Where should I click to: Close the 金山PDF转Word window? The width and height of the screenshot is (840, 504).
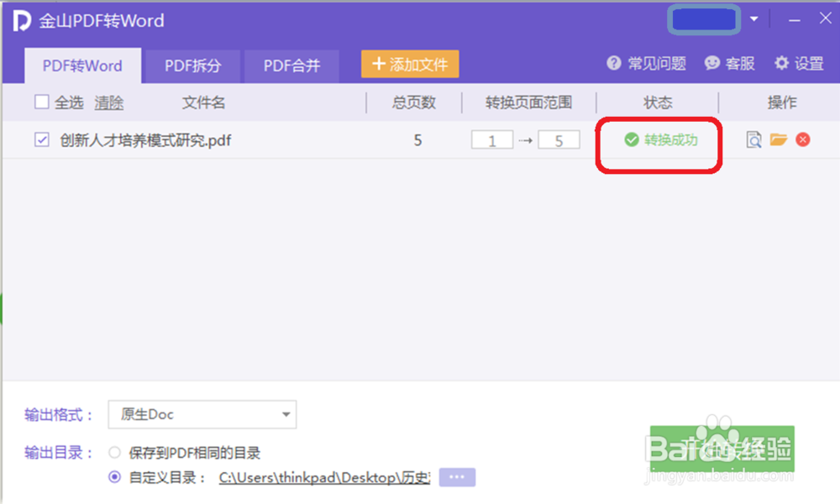825,18
